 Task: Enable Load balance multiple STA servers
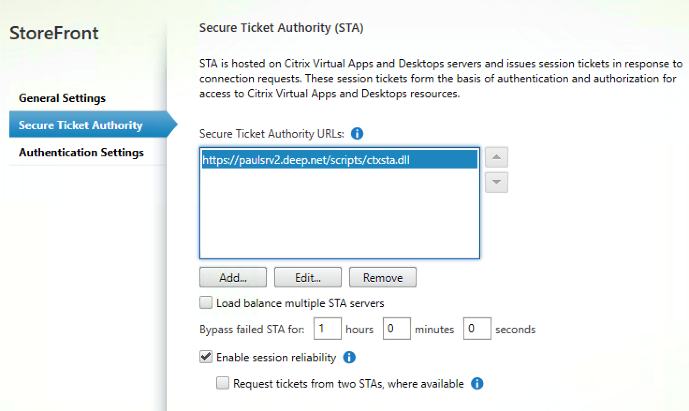point(206,303)
